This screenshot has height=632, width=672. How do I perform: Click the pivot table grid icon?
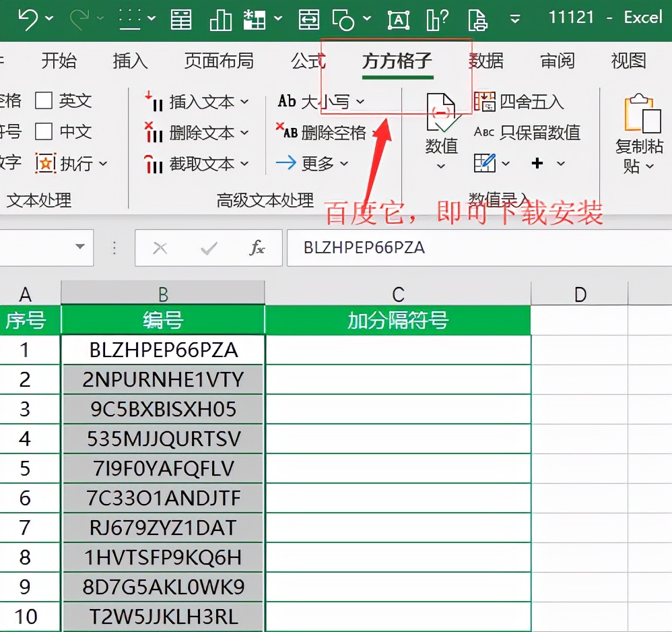point(255,20)
